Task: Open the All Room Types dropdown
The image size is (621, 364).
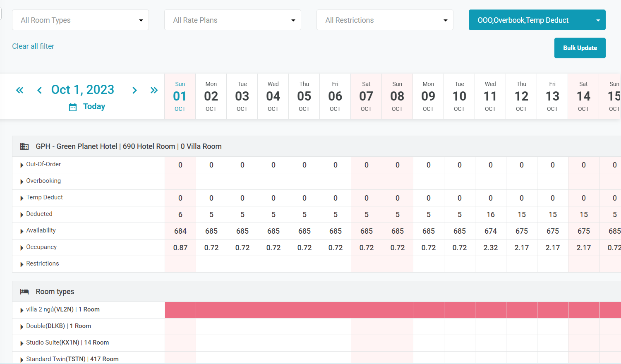Action: (x=80, y=20)
